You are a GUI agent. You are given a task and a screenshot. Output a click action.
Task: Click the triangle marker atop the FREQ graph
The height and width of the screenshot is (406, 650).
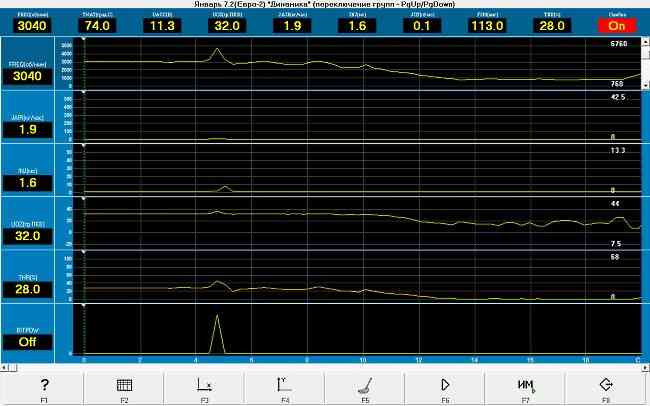coord(84,39)
